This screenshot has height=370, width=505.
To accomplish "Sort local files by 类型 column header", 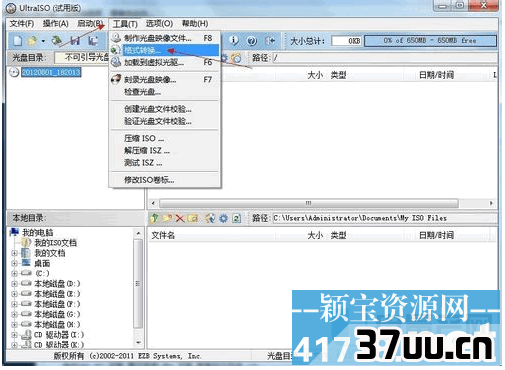I will (338, 235).
